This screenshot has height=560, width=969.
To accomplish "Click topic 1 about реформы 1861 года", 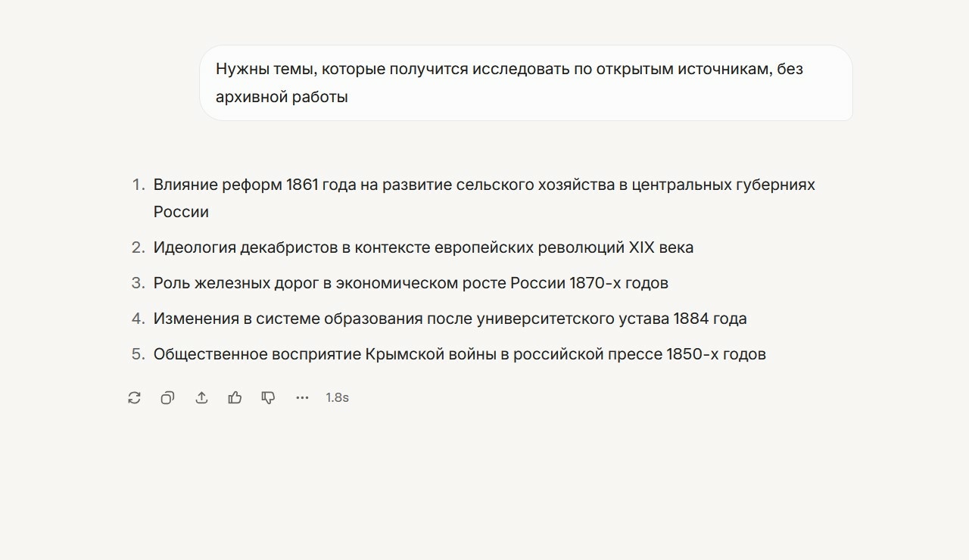I will coord(484,185).
